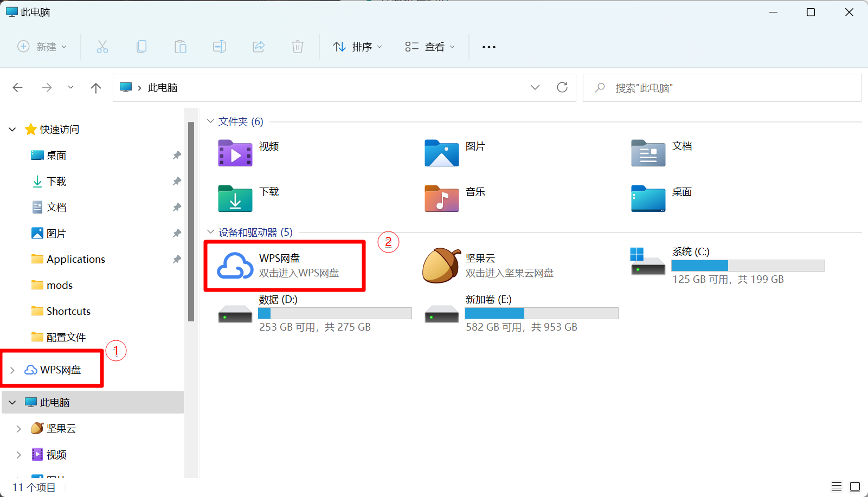Select Applications folder in quick access
868x497 pixels.
(x=75, y=259)
